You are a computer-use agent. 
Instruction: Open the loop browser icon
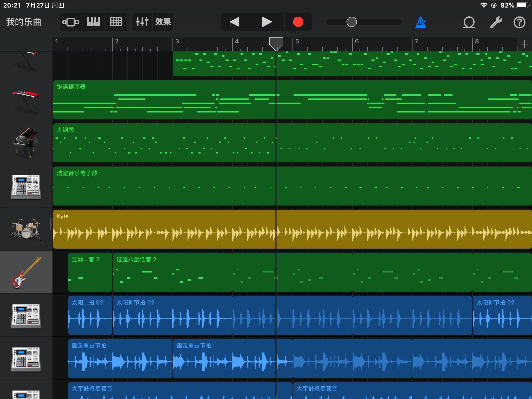(469, 22)
